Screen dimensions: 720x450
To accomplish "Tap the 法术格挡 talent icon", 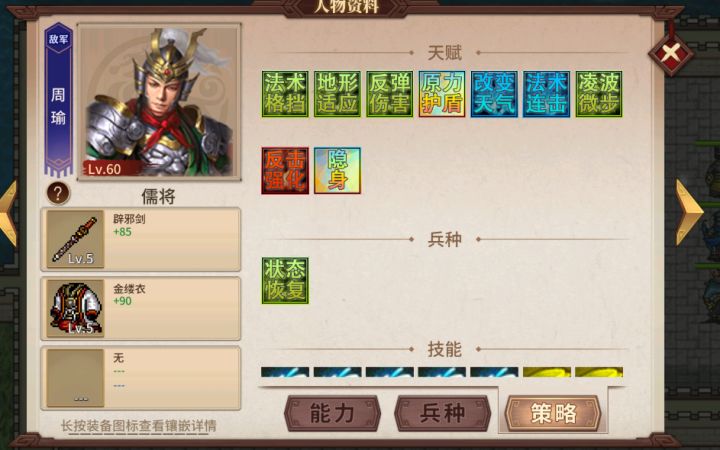I will [x=285, y=94].
